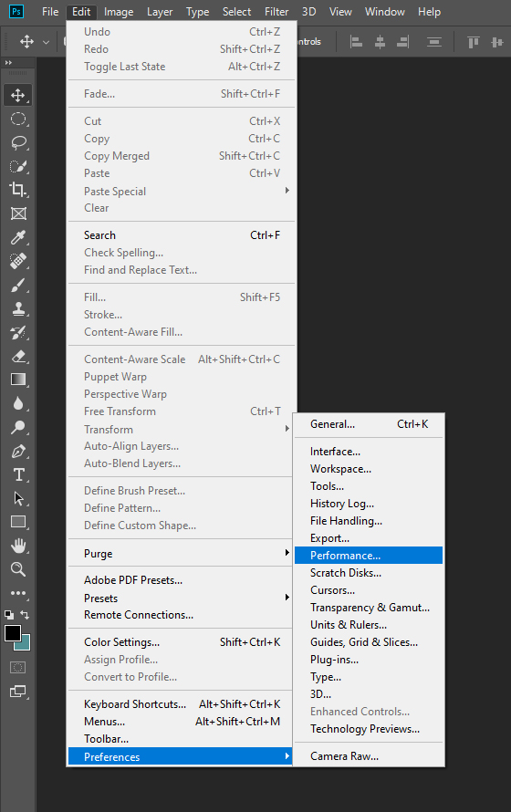511x812 pixels.
Task: Select the Quick Selection tool
Action: point(18,166)
